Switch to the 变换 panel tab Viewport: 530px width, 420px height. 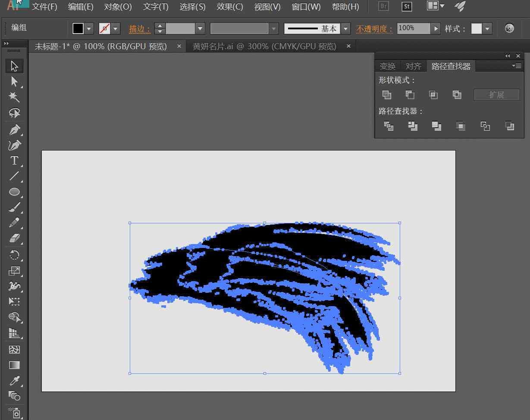(387, 66)
